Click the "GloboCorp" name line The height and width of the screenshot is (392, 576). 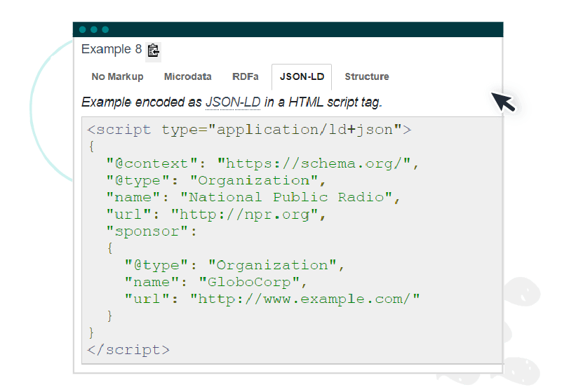pyautogui.click(x=216, y=283)
